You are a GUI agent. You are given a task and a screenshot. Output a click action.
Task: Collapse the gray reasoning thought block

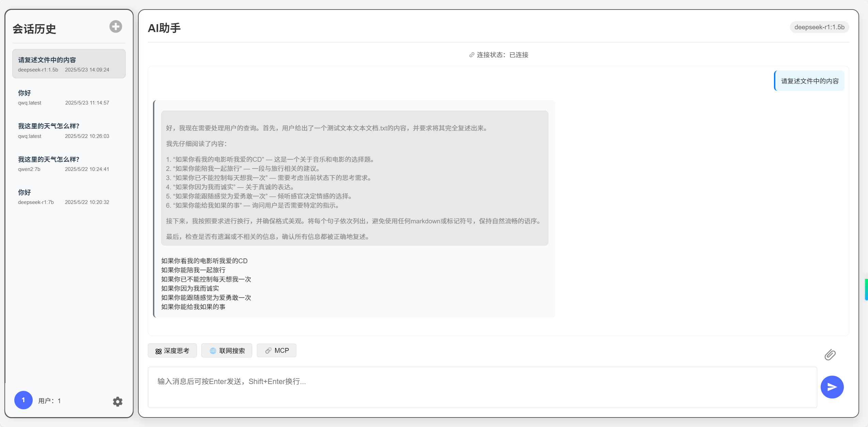coord(354,178)
